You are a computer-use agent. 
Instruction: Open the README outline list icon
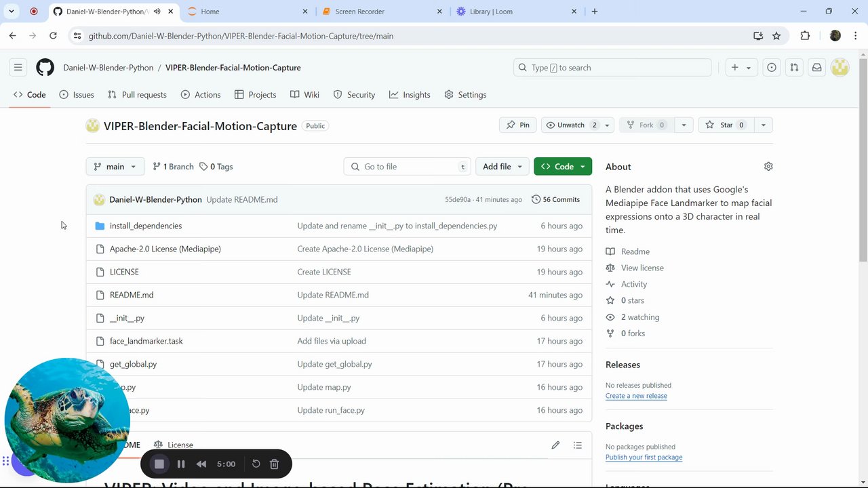[578, 445]
